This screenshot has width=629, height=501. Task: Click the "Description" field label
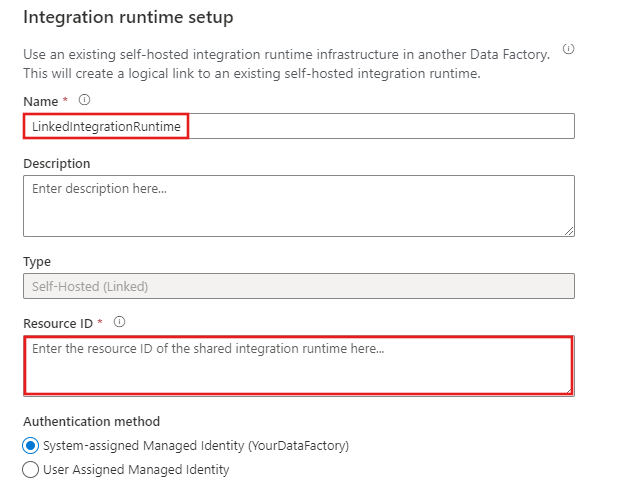point(56,163)
